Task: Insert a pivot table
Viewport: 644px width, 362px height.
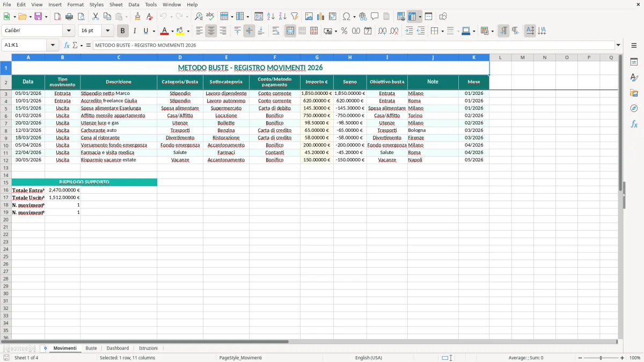Action: point(333,17)
